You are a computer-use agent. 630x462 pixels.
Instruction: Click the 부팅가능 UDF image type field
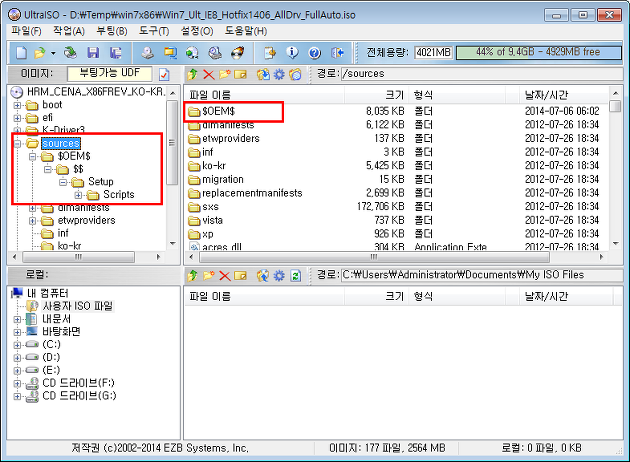pyautogui.click(x=110, y=73)
